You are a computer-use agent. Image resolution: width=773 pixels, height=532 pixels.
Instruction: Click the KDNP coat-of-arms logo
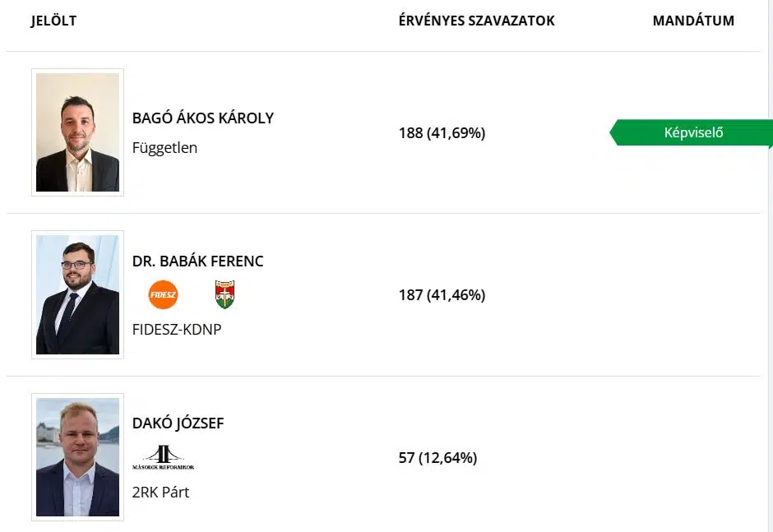click(x=224, y=294)
